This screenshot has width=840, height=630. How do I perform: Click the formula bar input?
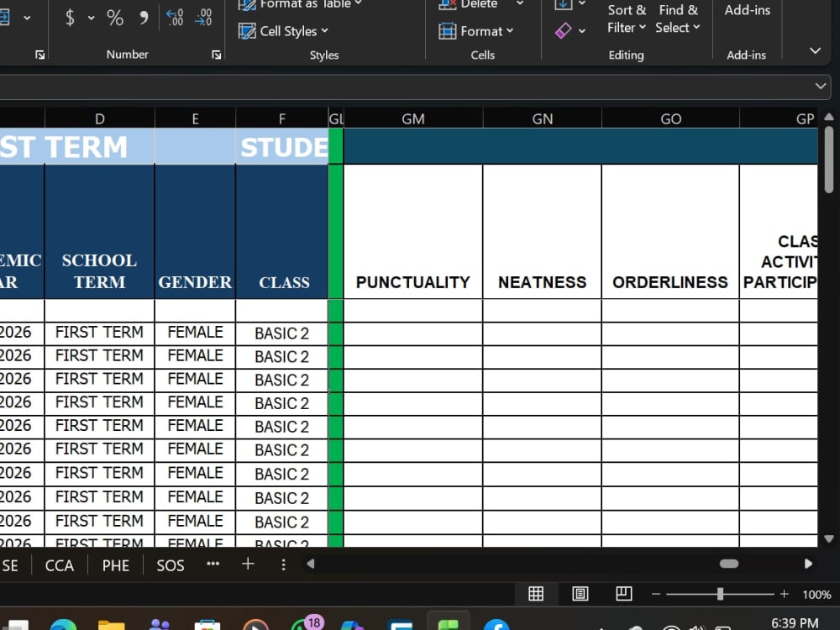coord(405,87)
